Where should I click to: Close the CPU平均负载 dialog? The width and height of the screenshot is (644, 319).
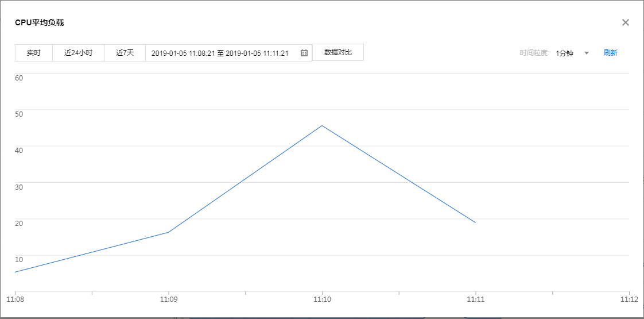[x=626, y=22]
